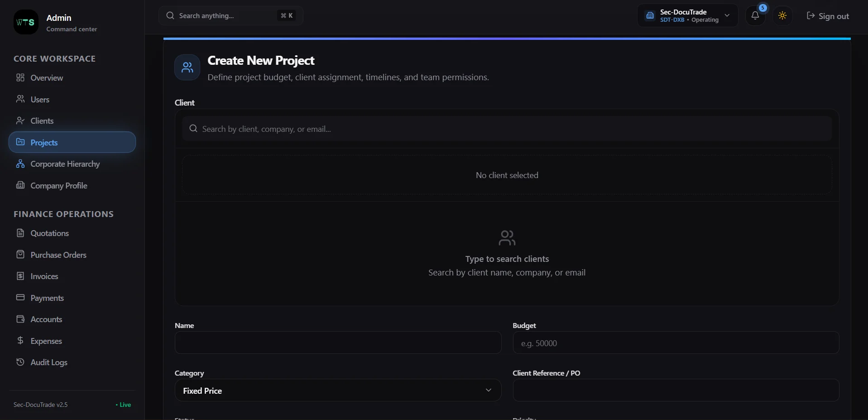Click the Payments card icon
Screen dimensions: 868x420
click(x=20, y=298)
